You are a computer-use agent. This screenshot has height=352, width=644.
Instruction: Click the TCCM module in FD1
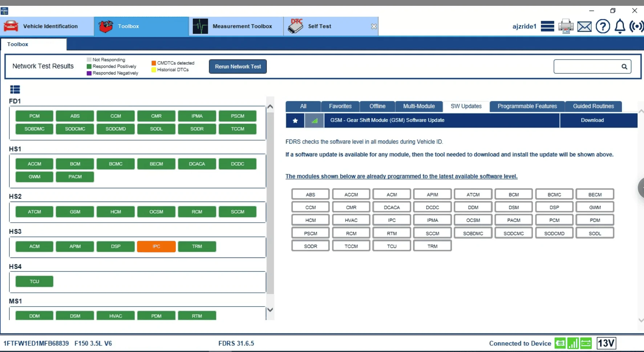238,129
